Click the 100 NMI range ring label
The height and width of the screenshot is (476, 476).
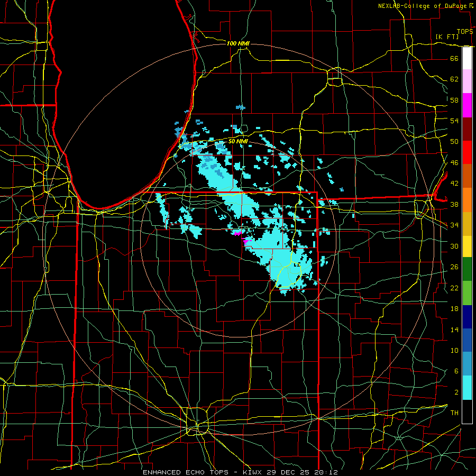click(x=238, y=43)
